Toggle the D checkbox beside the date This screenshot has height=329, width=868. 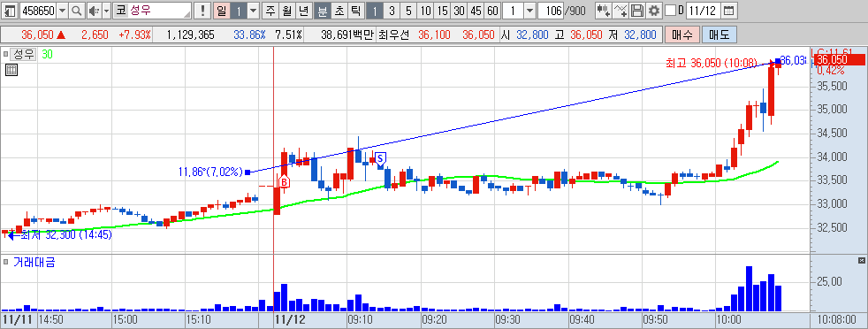pyautogui.click(x=670, y=11)
